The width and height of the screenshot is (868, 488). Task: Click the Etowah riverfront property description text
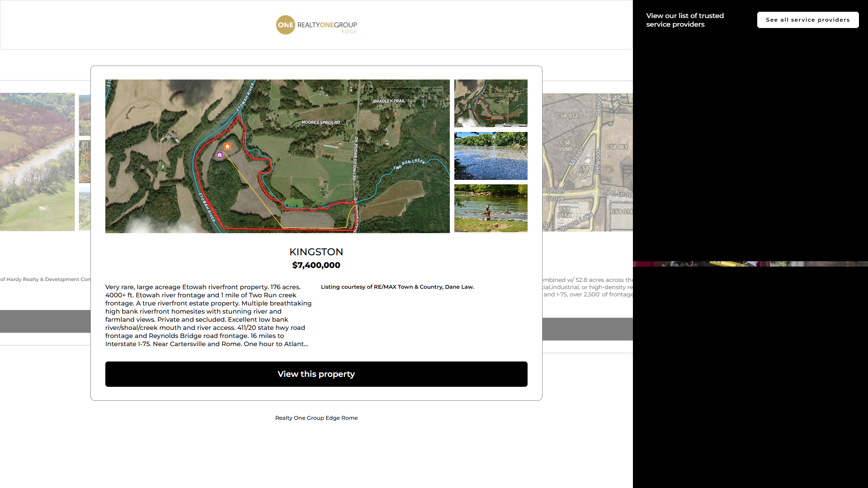pos(208,315)
